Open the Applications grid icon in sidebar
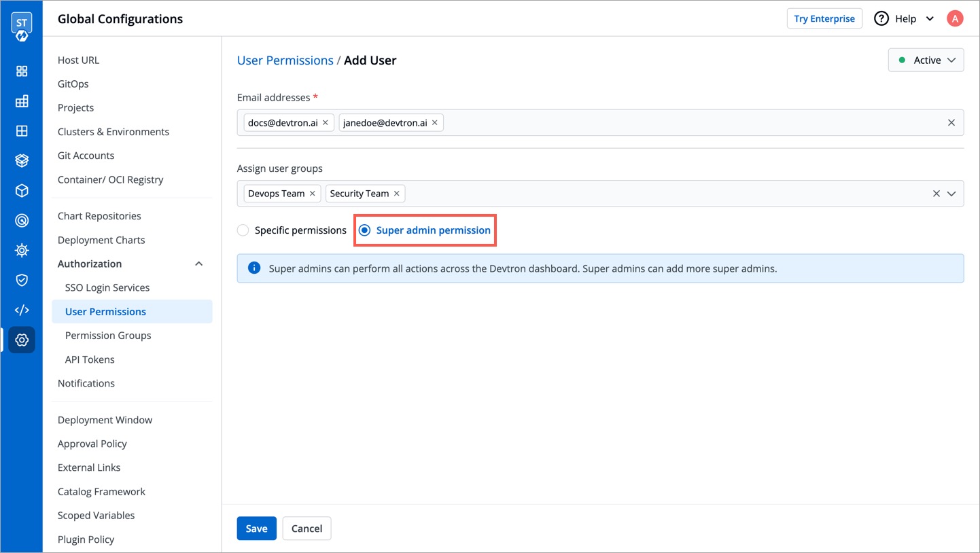 pyautogui.click(x=22, y=71)
